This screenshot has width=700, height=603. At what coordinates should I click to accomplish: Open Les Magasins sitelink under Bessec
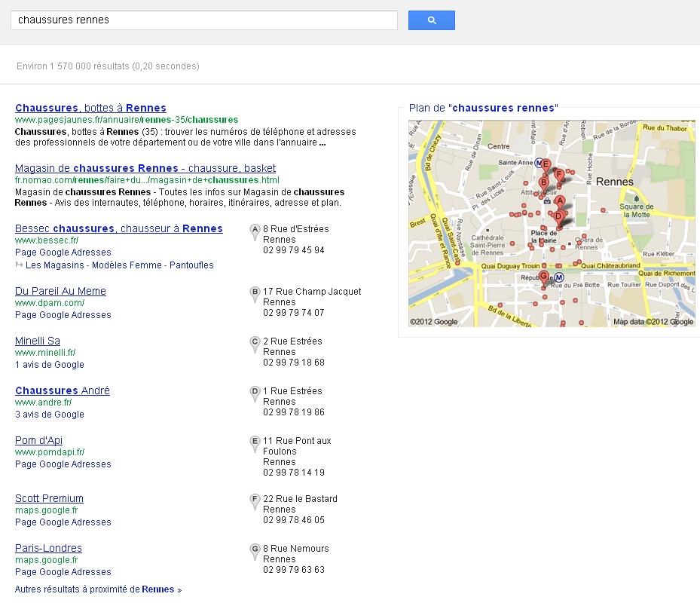point(55,265)
